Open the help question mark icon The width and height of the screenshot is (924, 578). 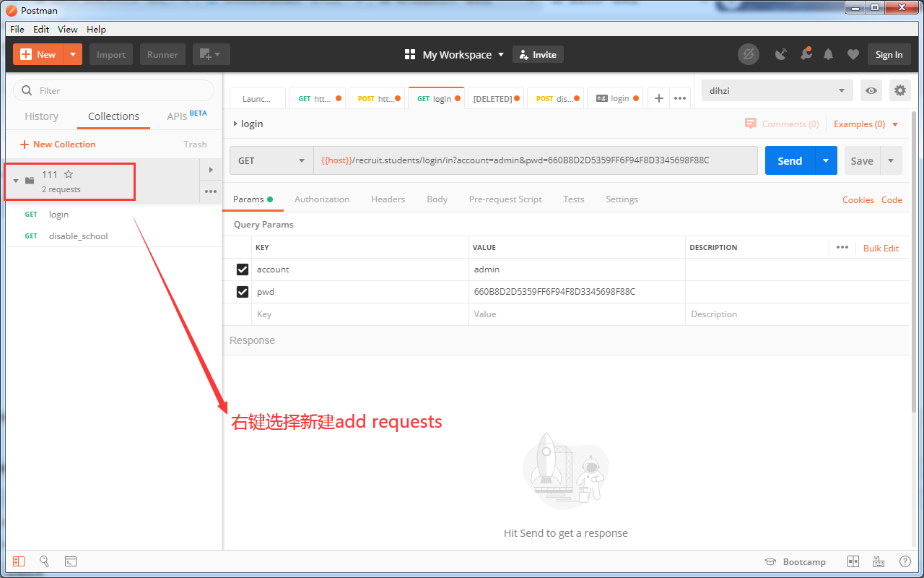(x=905, y=561)
